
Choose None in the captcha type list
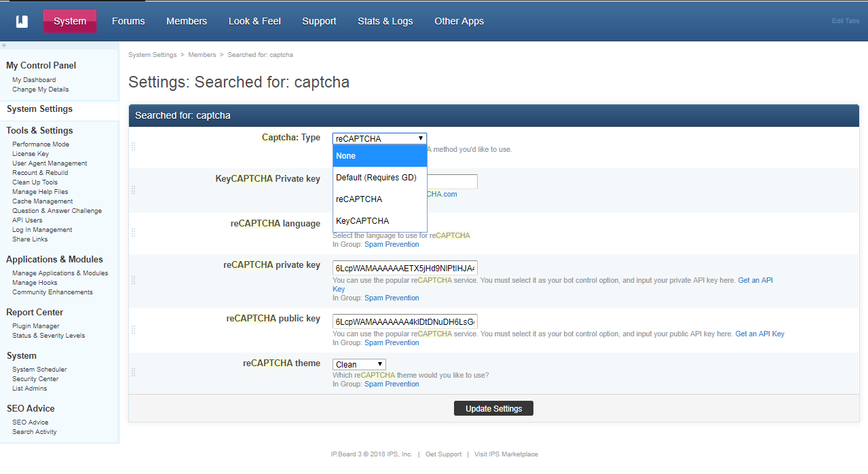click(x=379, y=156)
